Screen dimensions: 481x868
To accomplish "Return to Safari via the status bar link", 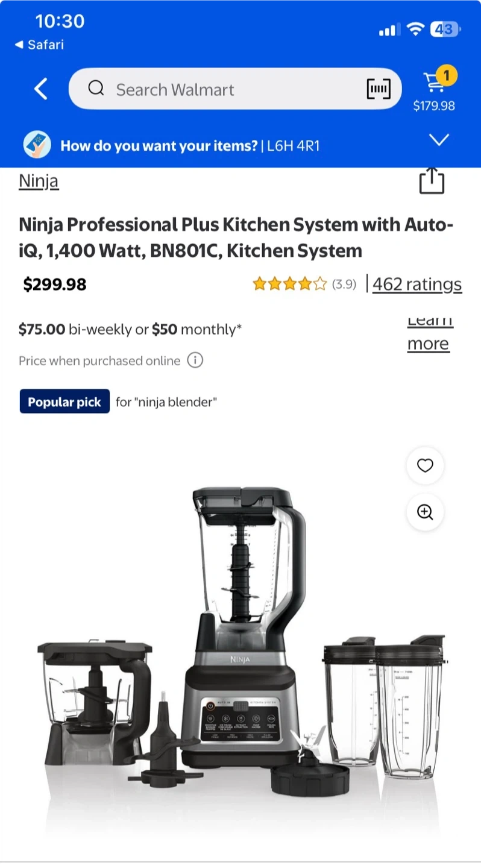I will point(39,45).
